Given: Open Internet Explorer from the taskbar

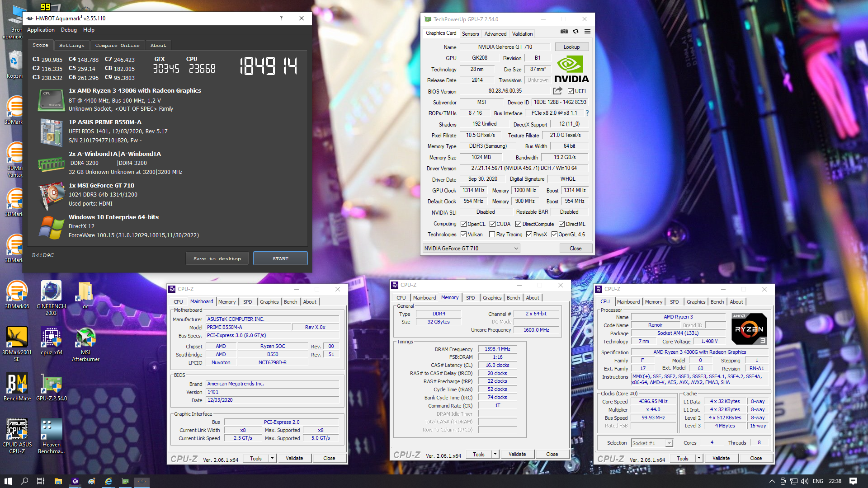Looking at the screenshot, I should (x=108, y=481).
